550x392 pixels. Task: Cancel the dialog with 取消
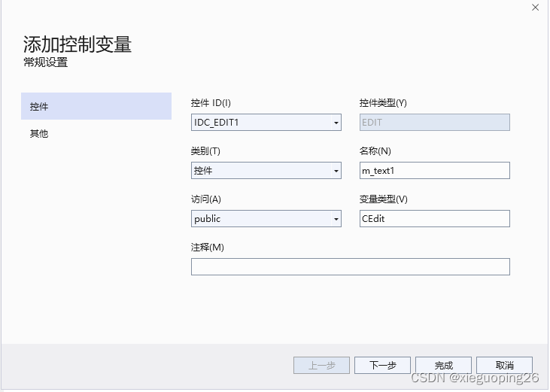[505, 366]
